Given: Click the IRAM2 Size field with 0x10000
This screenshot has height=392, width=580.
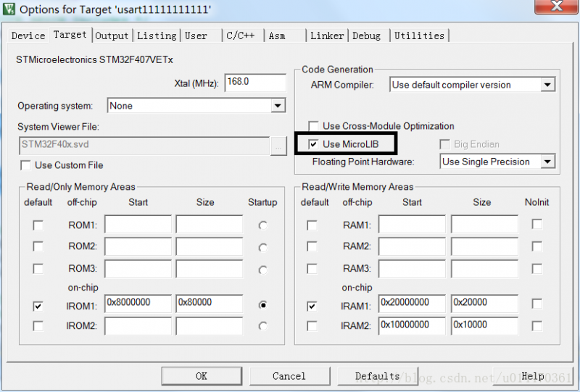Looking at the screenshot, I should (x=484, y=326).
